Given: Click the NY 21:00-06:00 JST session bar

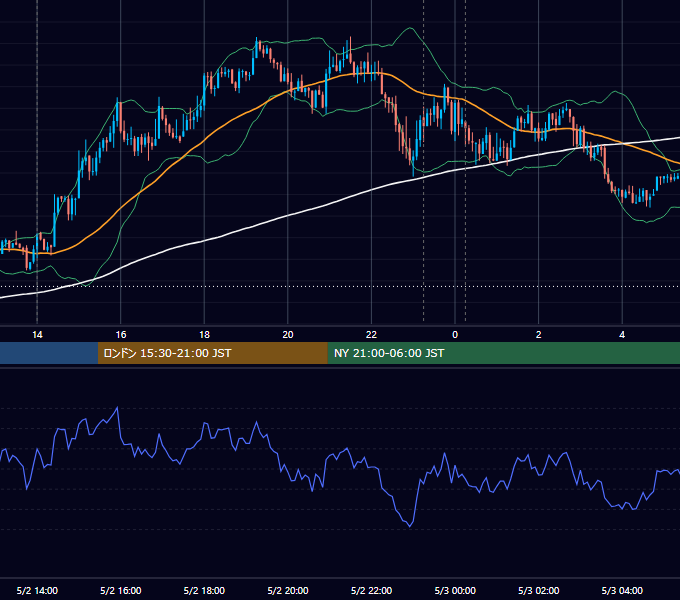Looking at the screenshot, I should pyautogui.click(x=503, y=353).
